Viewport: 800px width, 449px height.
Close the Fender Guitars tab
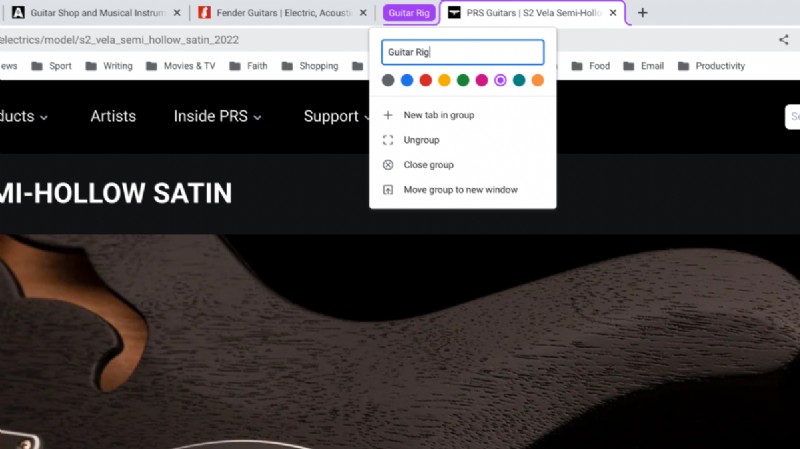point(363,13)
